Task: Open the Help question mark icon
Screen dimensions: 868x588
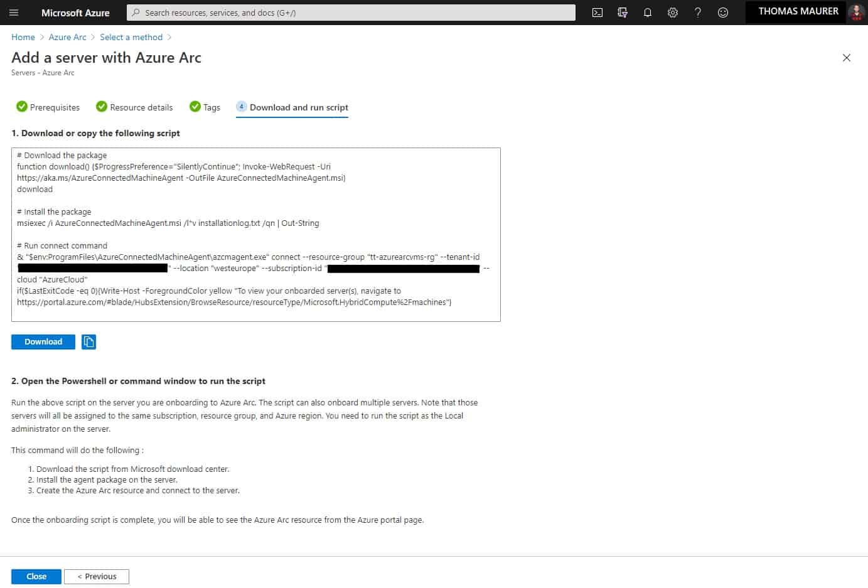Action: (x=698, y=13)
